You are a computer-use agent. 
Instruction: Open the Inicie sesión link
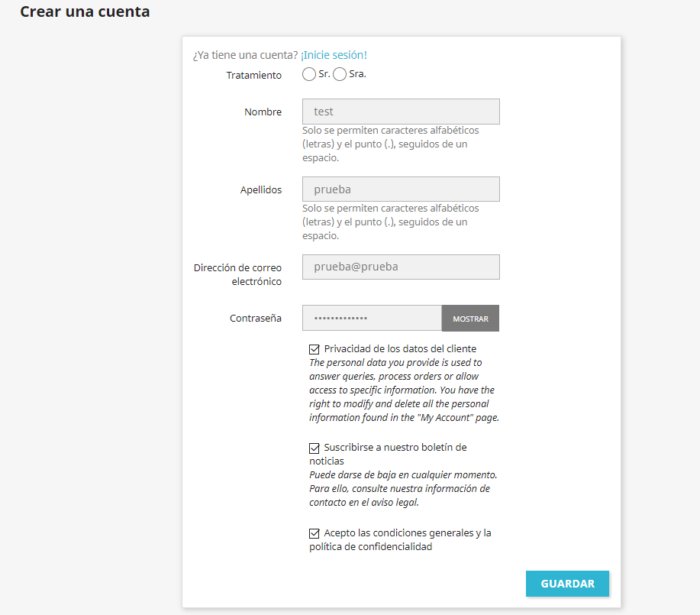[x=334, y=55]
